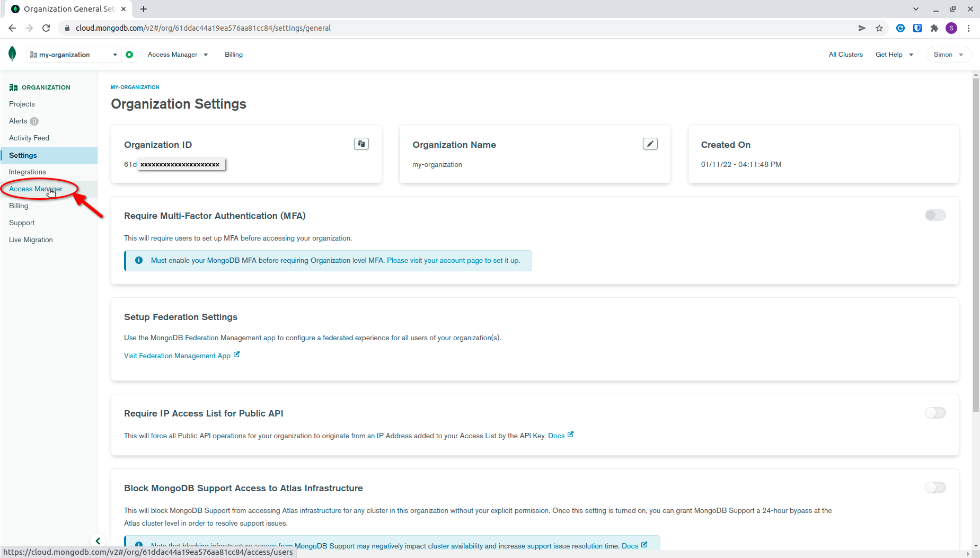Click the MongoDB leaf logo

pyautogui.click(x=12, y=54)
